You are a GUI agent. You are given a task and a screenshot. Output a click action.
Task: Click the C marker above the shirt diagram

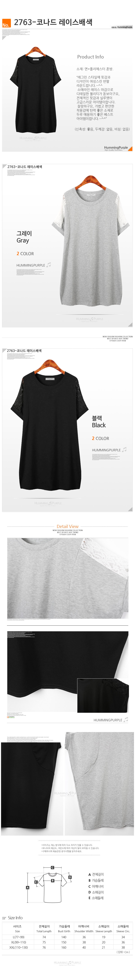point(53,867)
